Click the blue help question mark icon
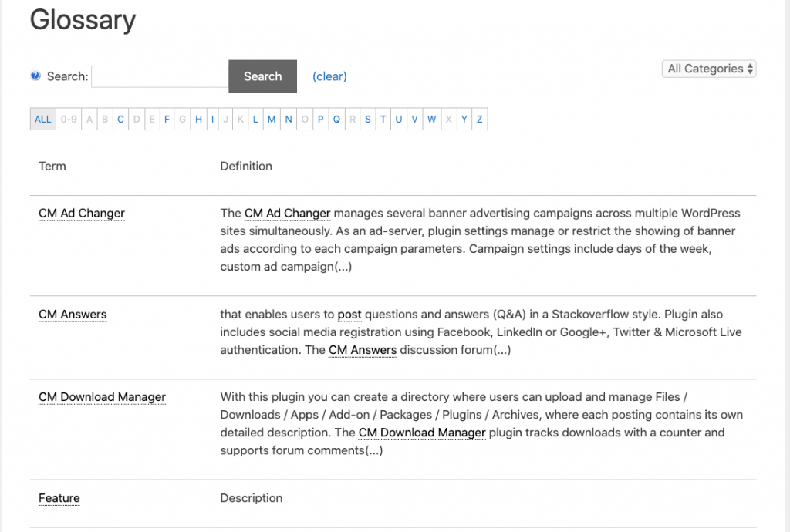 point(35,76)
